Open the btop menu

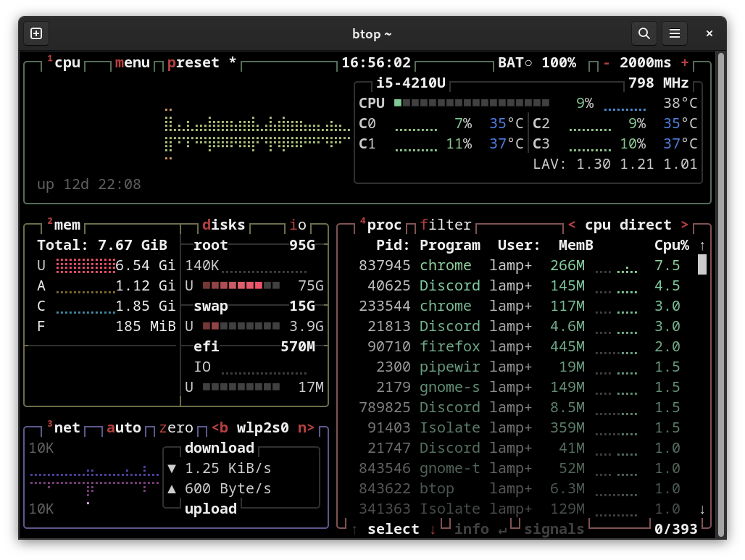(x=133, y=63)
